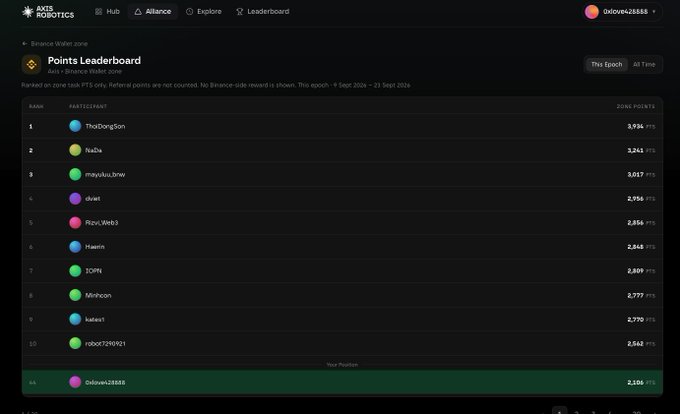The width and height of the screenshot is (680, 414).
Task: Click the Your Position label
Action: point(342,365)
